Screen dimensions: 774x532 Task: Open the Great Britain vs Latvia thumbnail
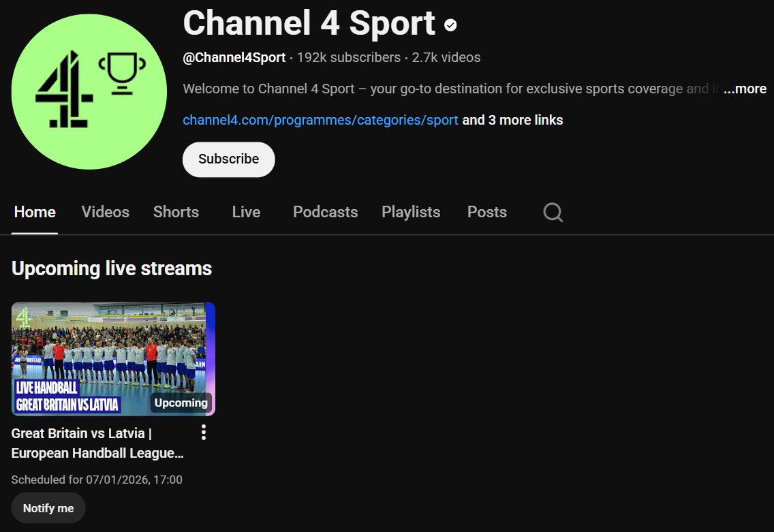[113, 359]
